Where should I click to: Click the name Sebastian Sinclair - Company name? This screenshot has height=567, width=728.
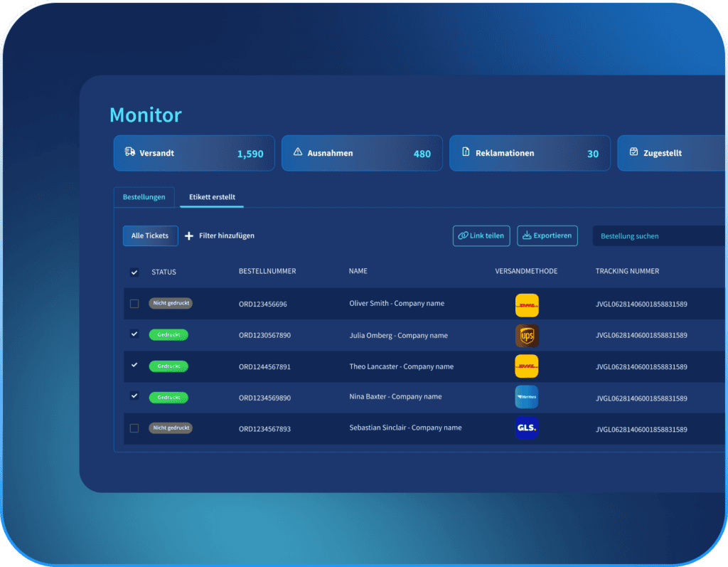point(406,428)
